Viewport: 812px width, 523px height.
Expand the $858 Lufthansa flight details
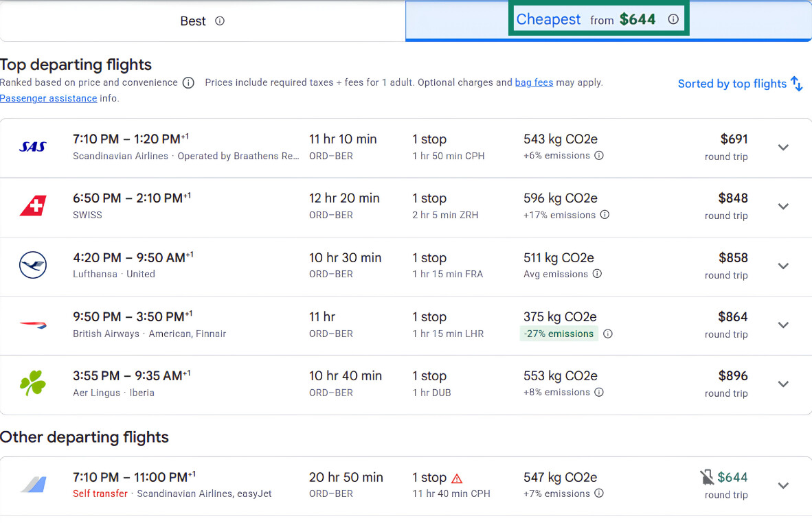tap(784, 266)
